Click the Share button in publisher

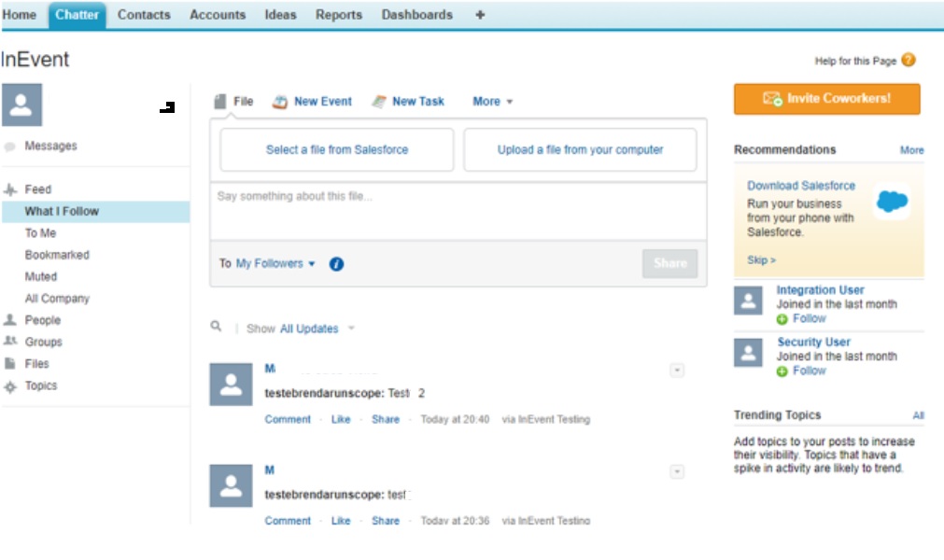pos(669,263)
